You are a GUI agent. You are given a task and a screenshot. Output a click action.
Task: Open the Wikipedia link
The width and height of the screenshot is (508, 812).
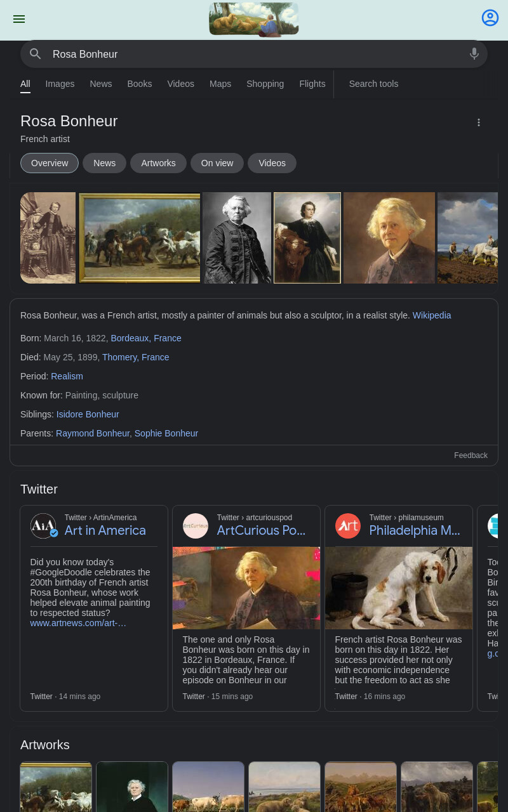click(x=432, y=315)
